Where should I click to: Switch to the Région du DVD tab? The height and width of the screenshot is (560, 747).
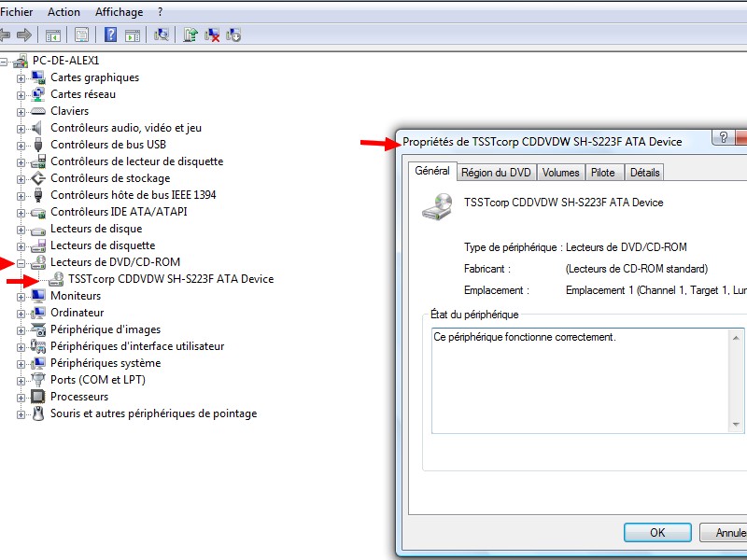[x=496, y=173]
